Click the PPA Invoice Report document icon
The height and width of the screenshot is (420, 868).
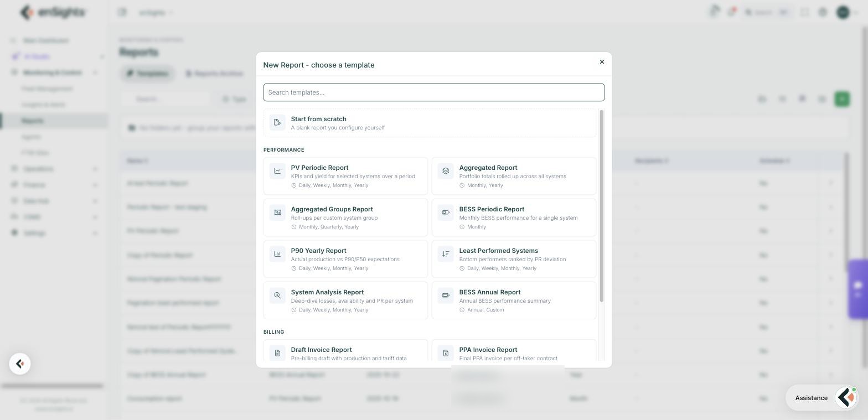pos(446,353)
